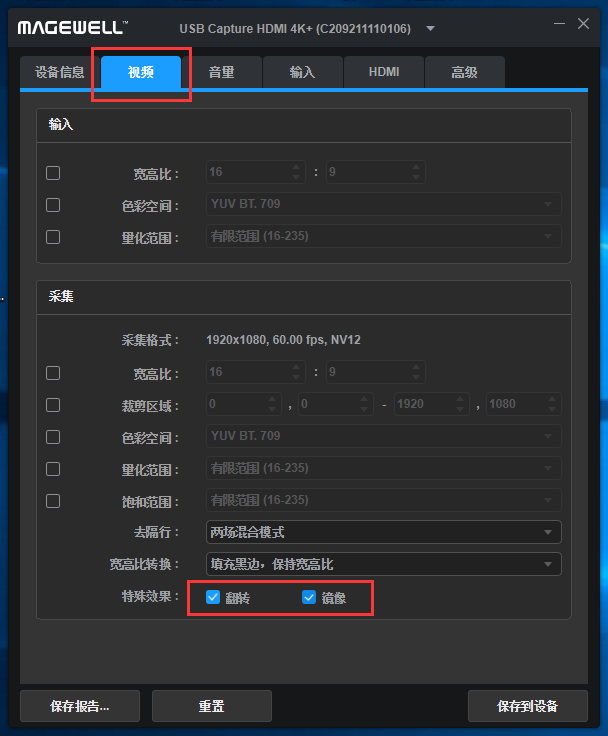Click 保存报告... button
The height and width of the screenshot is (736, 608).
pyautogui.click(x=80, y=705)
